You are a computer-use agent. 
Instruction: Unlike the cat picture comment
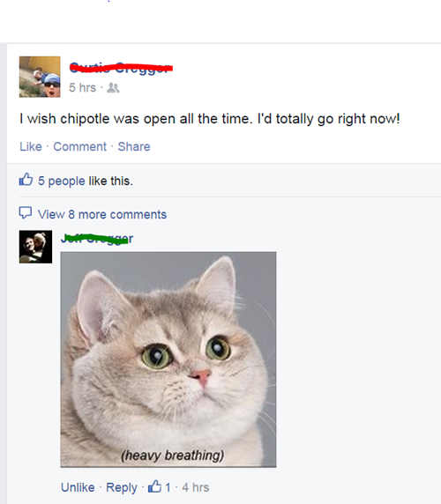coord(78,487)
